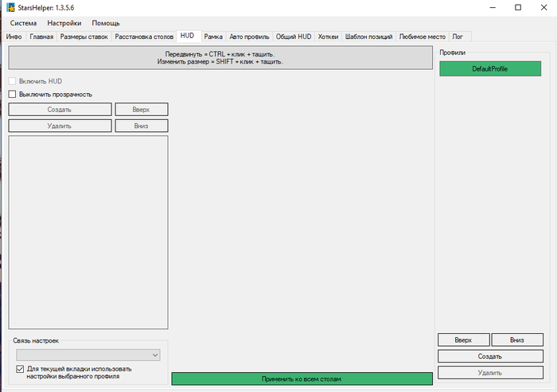Select the HUD tab

pos(187,36)
